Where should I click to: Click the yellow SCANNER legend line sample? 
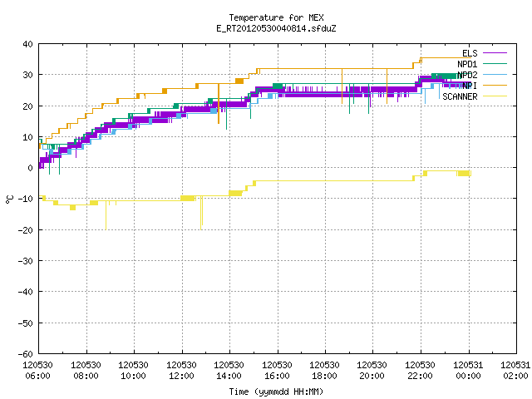[495, 96]
